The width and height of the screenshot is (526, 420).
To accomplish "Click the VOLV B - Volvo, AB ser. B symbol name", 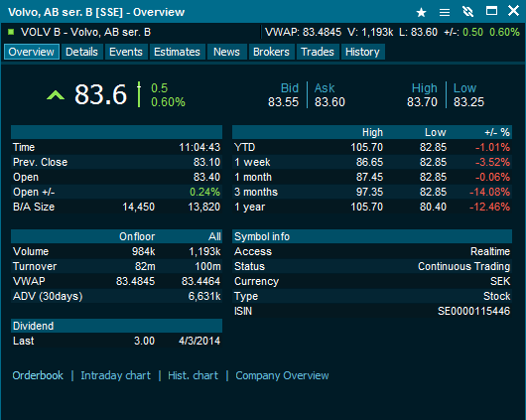I will 86,32.
